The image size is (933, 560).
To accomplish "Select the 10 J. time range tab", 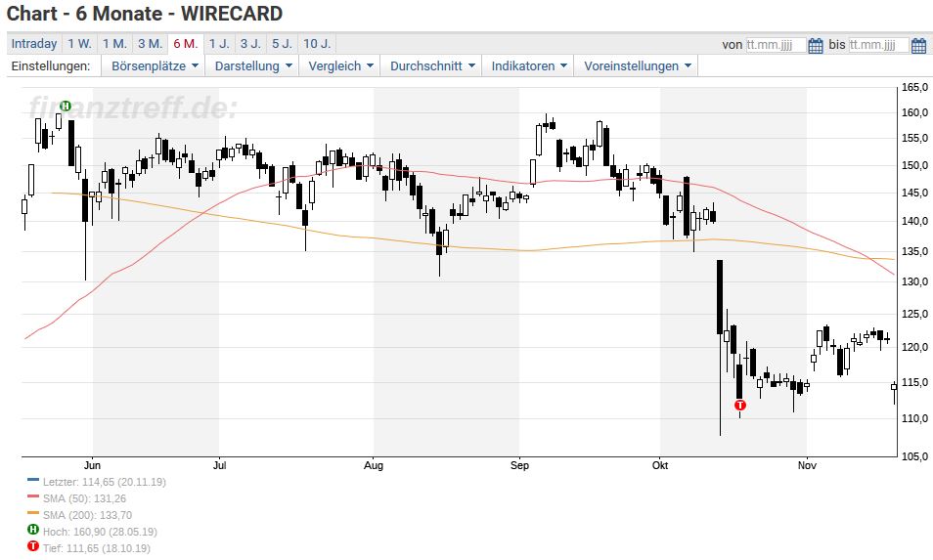I will click(x=317, y=44).
